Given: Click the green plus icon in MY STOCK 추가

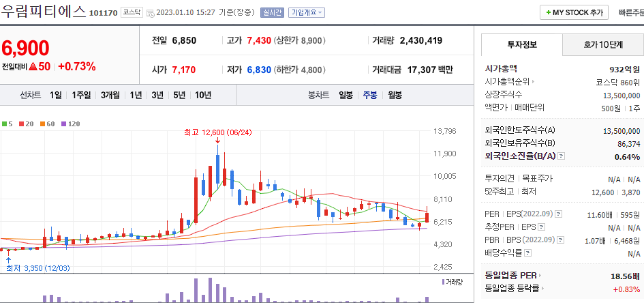Looking at the screenshot, I should [549, 13].
